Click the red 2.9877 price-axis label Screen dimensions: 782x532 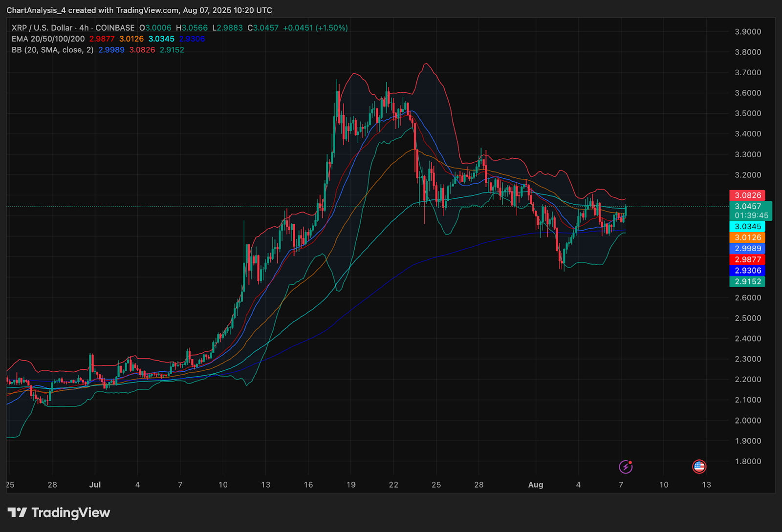747,260
